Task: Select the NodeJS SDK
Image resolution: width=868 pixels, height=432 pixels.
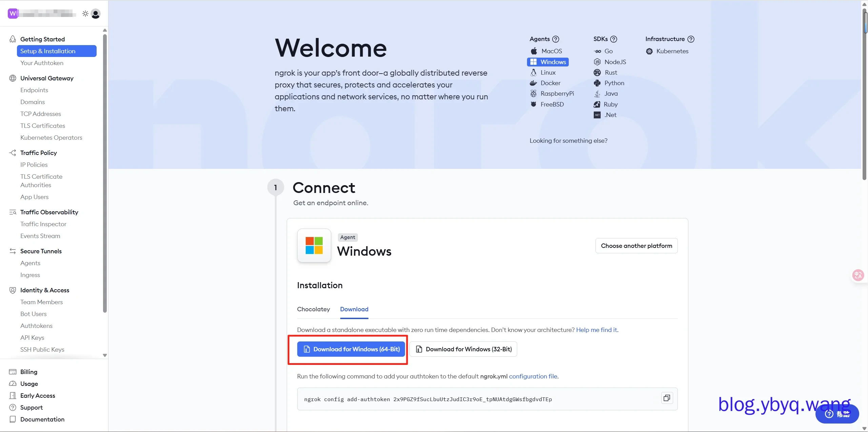Action: (610, 62)
